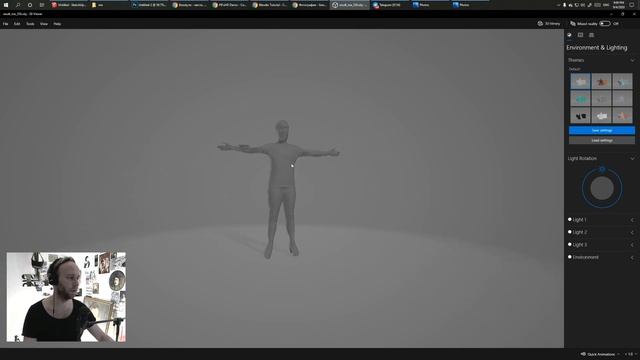Collapse the Themes section
Image resolution: width=640 pixels, height=360 pixels.
[632, 60]
